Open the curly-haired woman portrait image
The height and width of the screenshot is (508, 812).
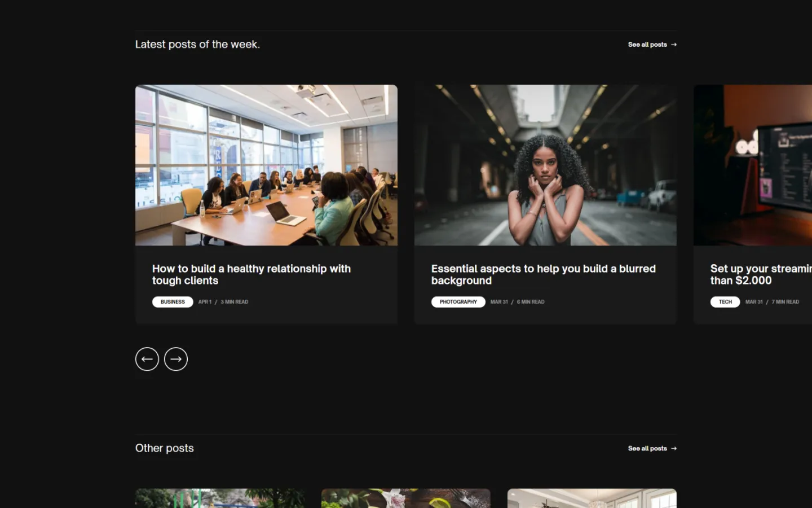pyautogui.click(x=545, y=165)
